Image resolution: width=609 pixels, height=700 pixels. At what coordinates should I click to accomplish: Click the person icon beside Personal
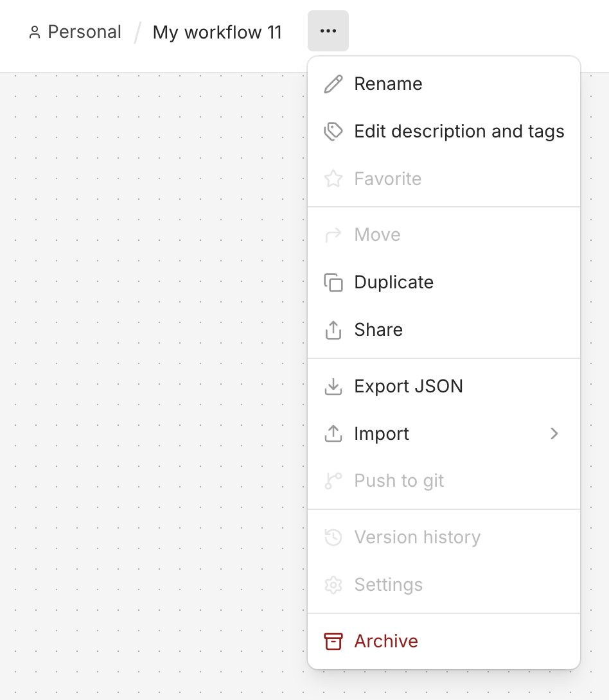(x=35, y=32)
